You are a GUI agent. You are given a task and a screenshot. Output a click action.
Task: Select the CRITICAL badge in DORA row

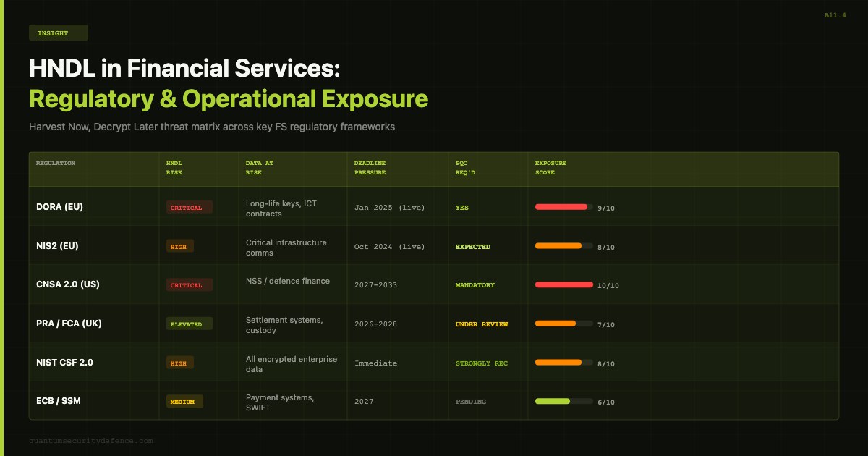[x=190, y=207]
